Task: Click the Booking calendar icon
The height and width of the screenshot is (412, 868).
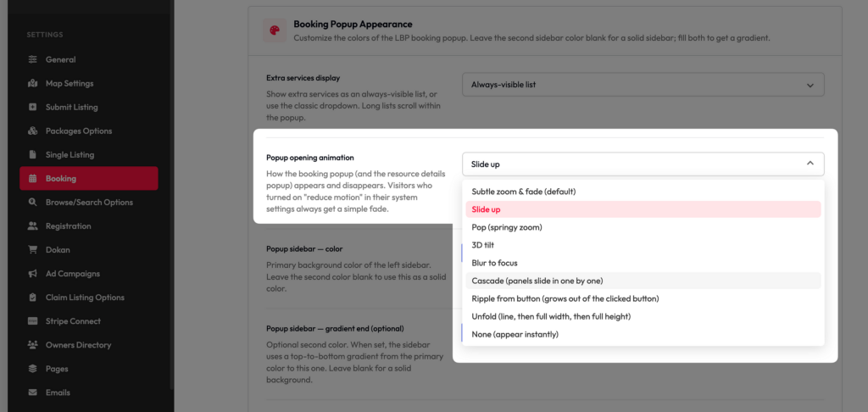Action: 33,179
